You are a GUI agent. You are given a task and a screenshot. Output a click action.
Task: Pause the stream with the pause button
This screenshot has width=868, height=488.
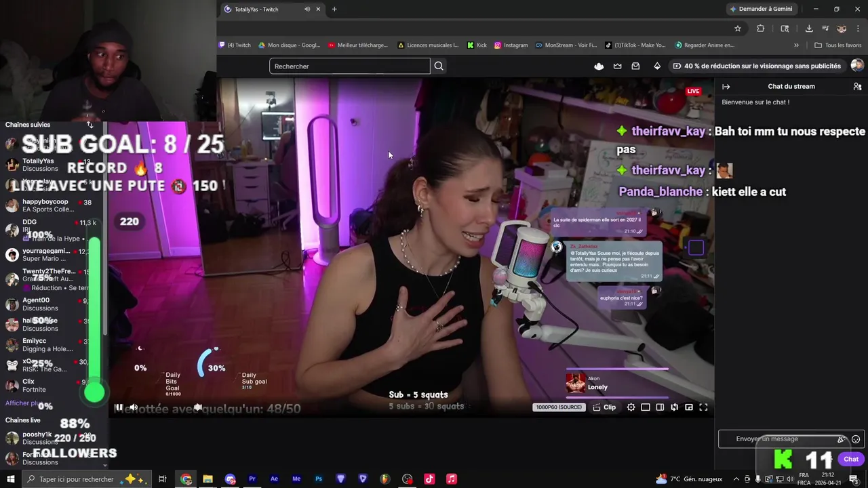pos(119,407)
